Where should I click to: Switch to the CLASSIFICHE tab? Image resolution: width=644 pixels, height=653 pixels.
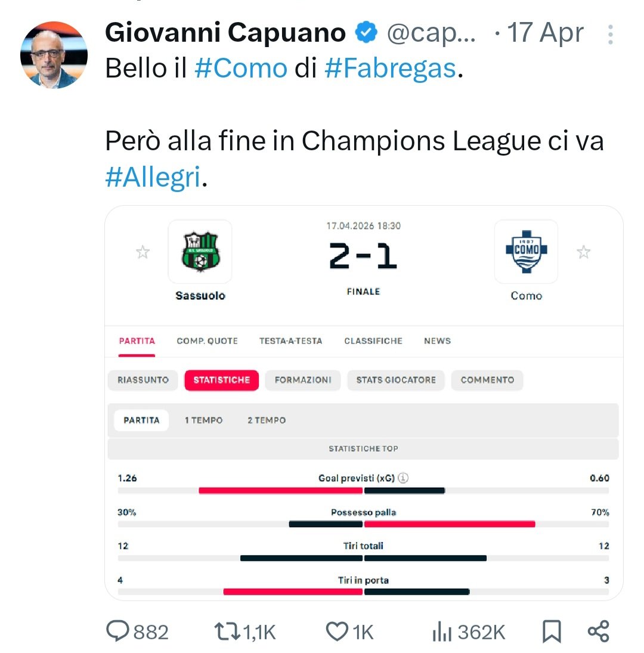pyautogui.click(x=373, y=341)
